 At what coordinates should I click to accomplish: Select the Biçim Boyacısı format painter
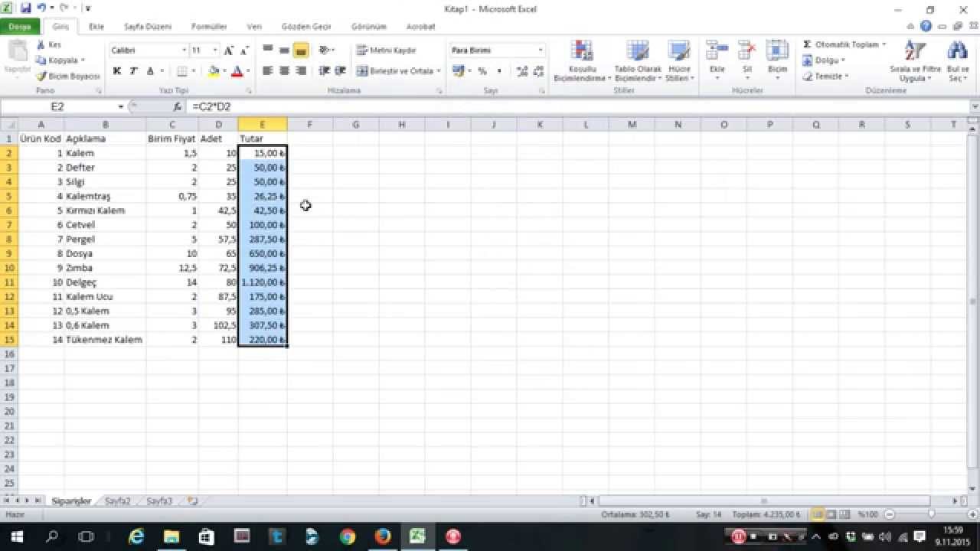[68, 76]
